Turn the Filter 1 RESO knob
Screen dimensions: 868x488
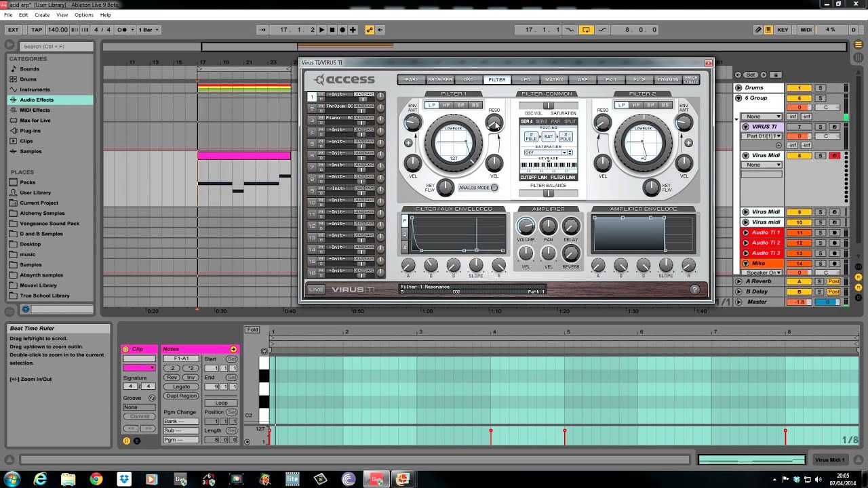[494, 122]
